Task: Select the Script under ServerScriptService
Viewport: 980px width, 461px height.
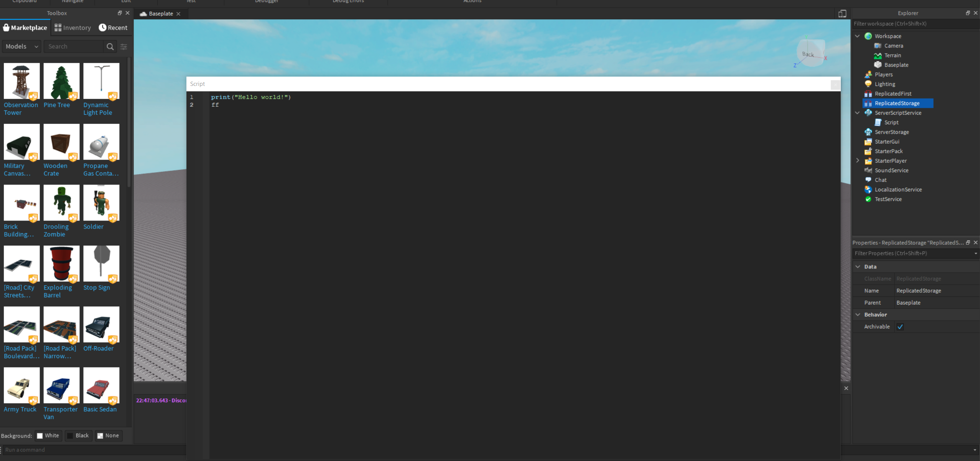Action: coord(891,122)
